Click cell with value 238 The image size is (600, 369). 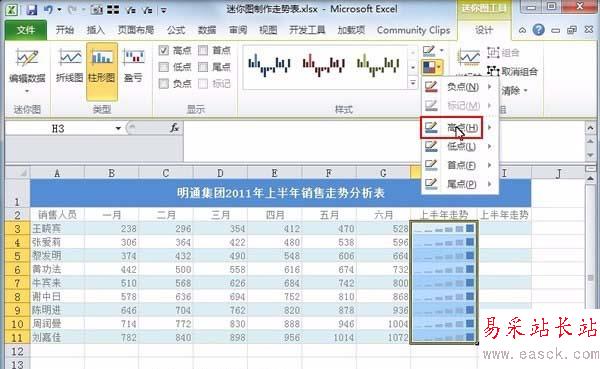tap(112, 229)
